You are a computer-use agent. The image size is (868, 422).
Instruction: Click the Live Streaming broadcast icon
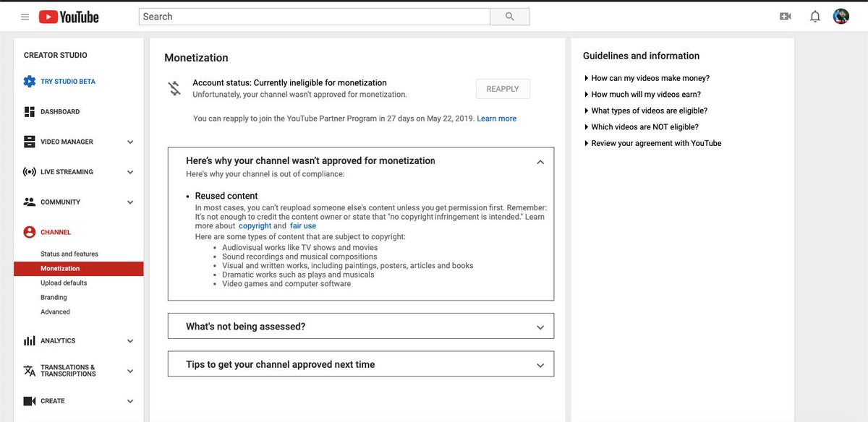29,172
